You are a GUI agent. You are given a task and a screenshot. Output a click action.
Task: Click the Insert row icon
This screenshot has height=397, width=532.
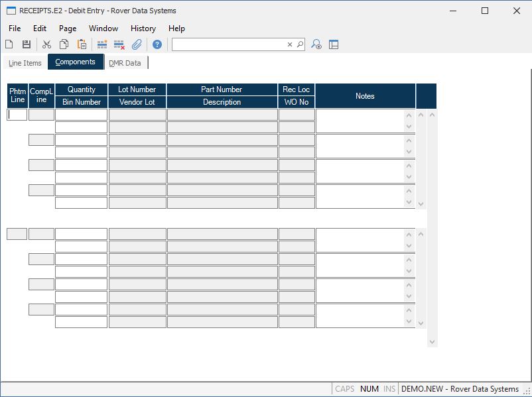pos(102,44)
